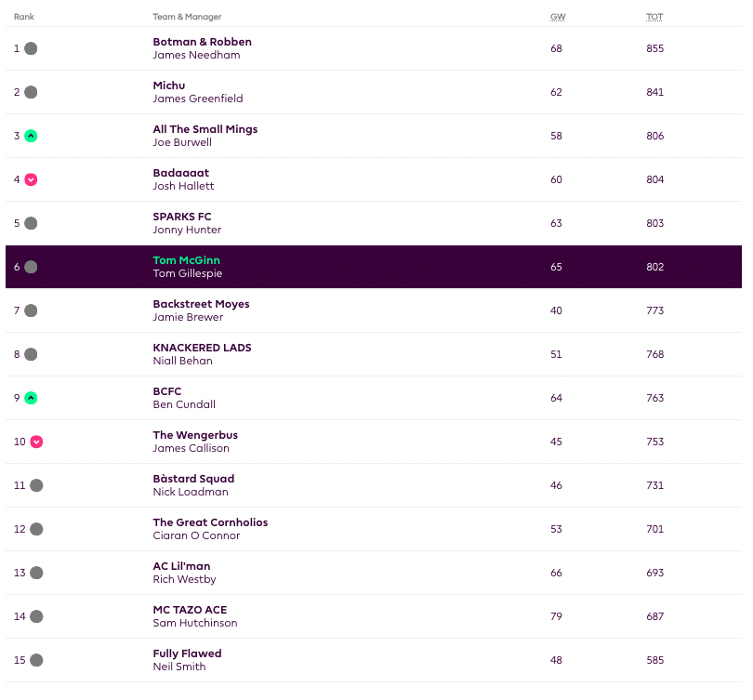Click green up-arrow icon beside rank 3
Image resolution: width=753 pixels, height=700 pixels.
pos(31,136)
